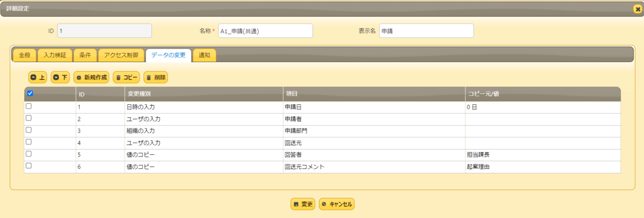Click the ユーザの入力 cell in row 2

(x=204, y=119)
